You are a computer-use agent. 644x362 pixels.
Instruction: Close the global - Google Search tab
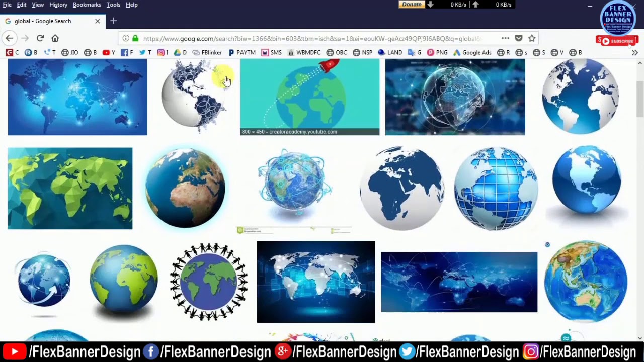(x=98, y=21)
